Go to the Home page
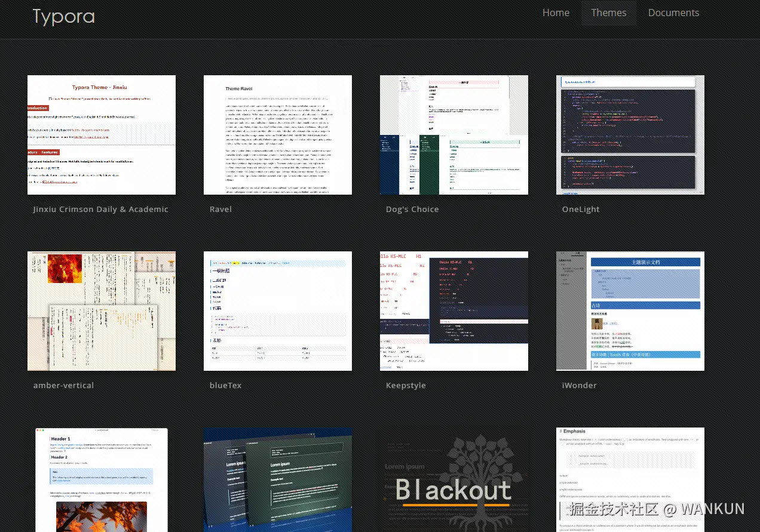This screenshot has width=760, height=532. click(x=556, y=13)
